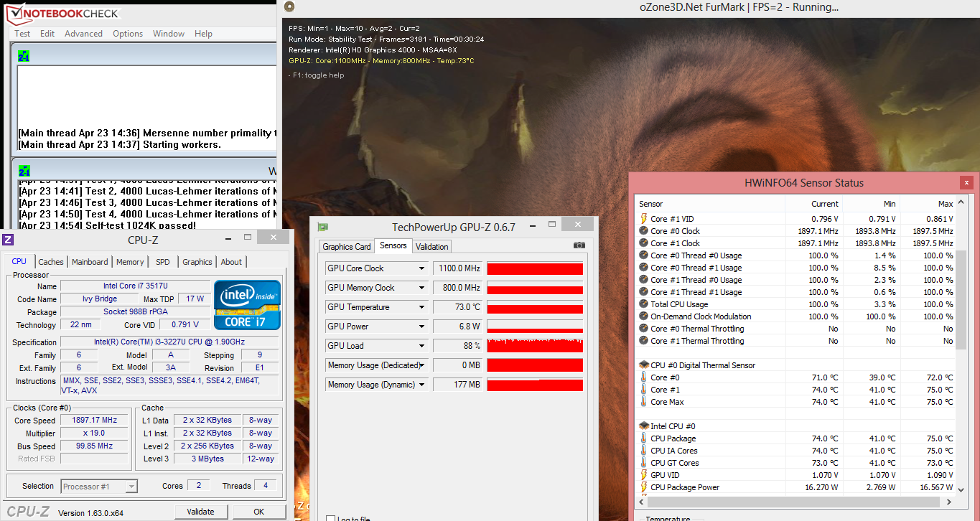Click the thermometer icon beside Core Max
This screenshot has height=521, width=980.
tap(643, 402)
